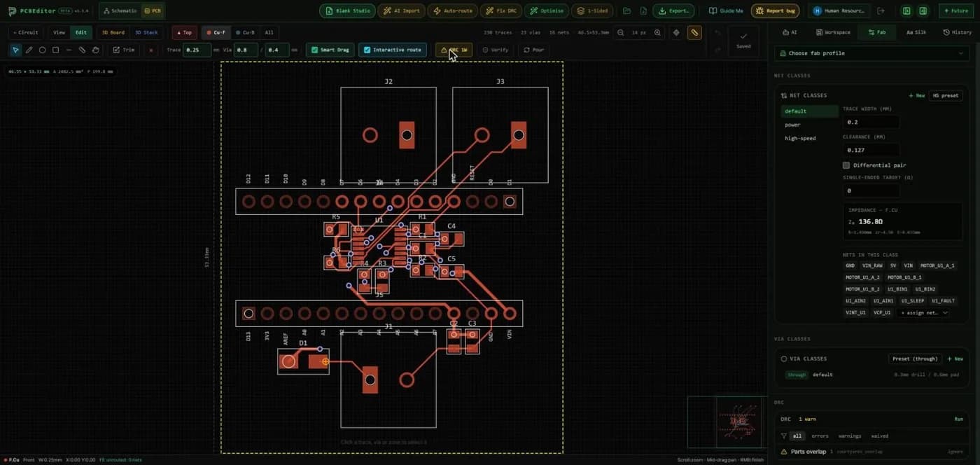Click the file icon next to Export
This screenshot has width=980, height=465.
642,11
